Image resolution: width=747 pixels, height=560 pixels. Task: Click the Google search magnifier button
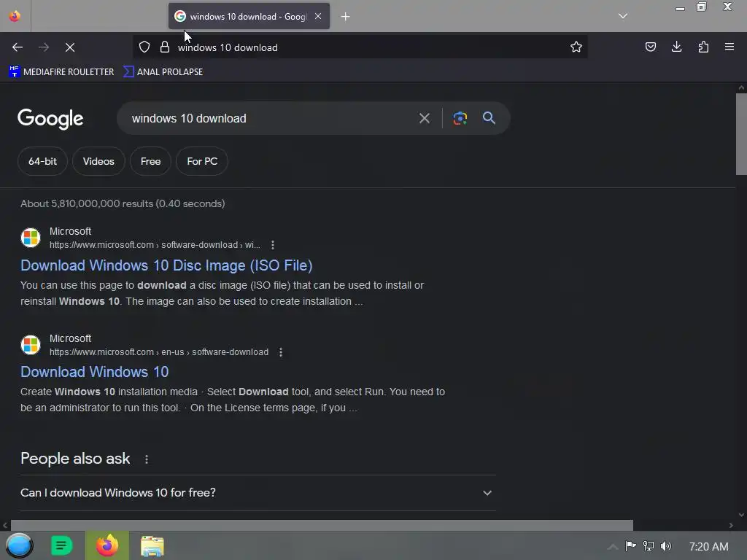pos(489,118)
